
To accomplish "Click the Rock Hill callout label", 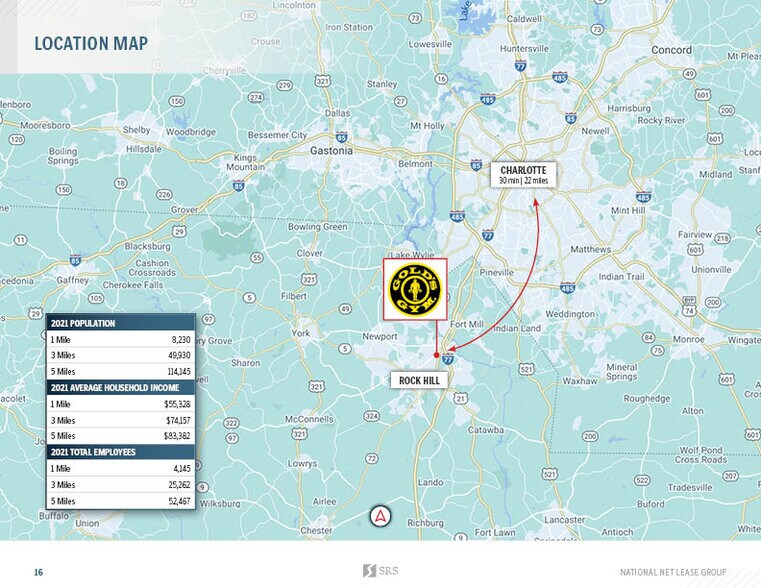I will [419, 380].
